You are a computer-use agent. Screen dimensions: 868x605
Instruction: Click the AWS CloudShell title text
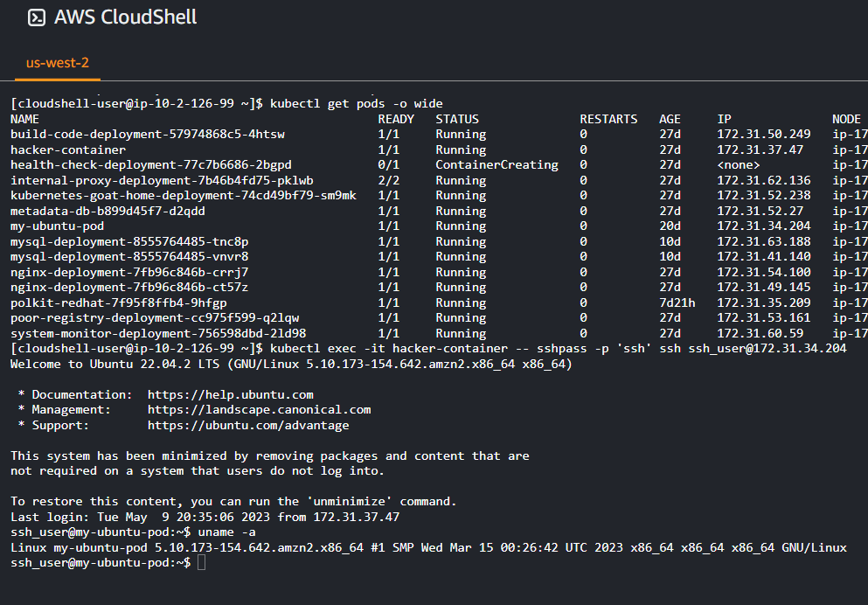[x=124, y=17]
